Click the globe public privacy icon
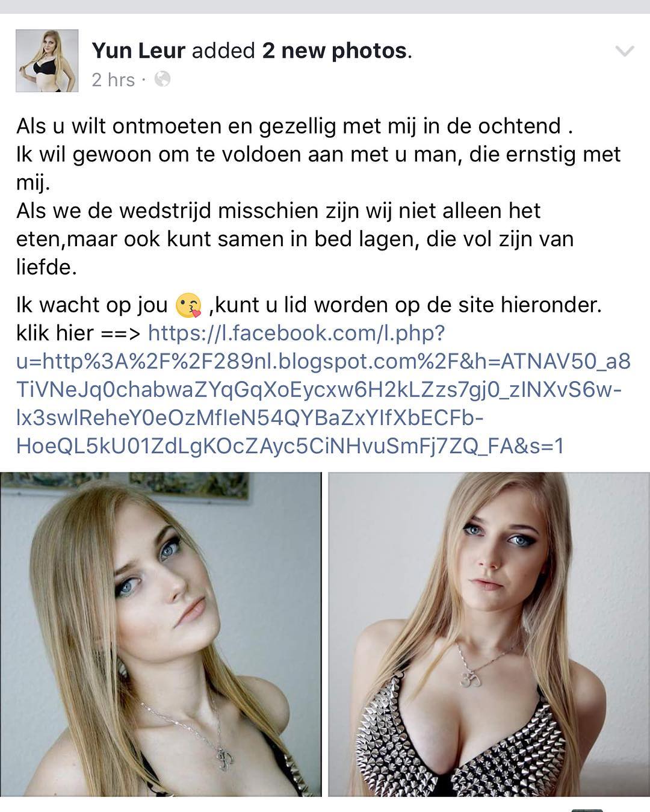The width and height of the screenshot is (650, 812). click(x=162, y=79)
